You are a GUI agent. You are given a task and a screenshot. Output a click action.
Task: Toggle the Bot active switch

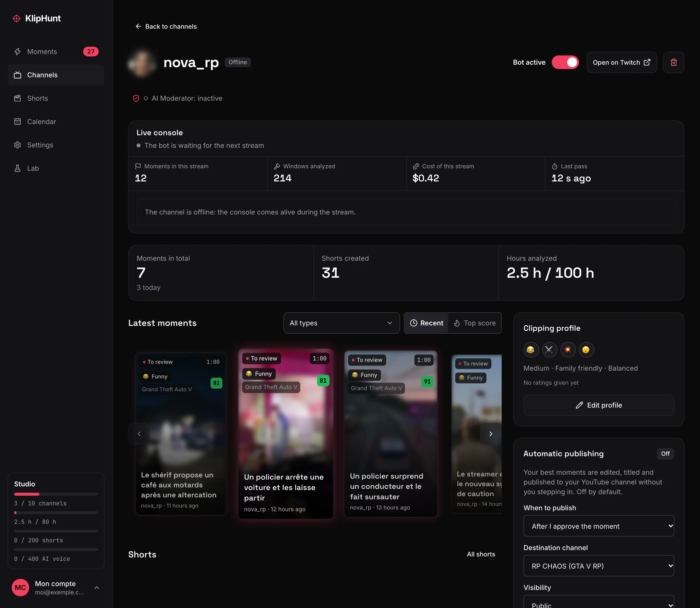pos(565,63)
